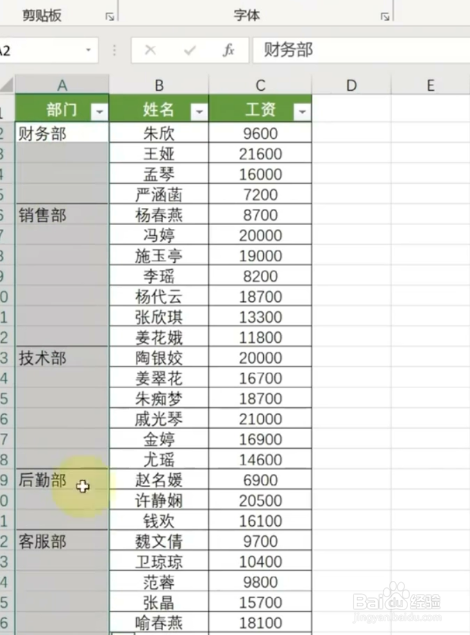
Task: Select the name cell 姜翠花
Action: pos(159,377)
